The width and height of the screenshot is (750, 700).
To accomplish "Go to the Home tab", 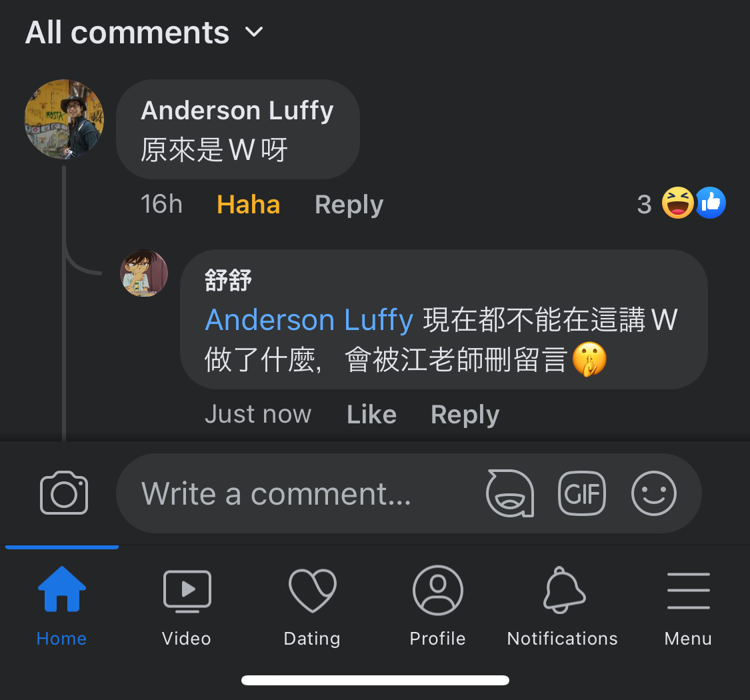I will coord(62,606).
